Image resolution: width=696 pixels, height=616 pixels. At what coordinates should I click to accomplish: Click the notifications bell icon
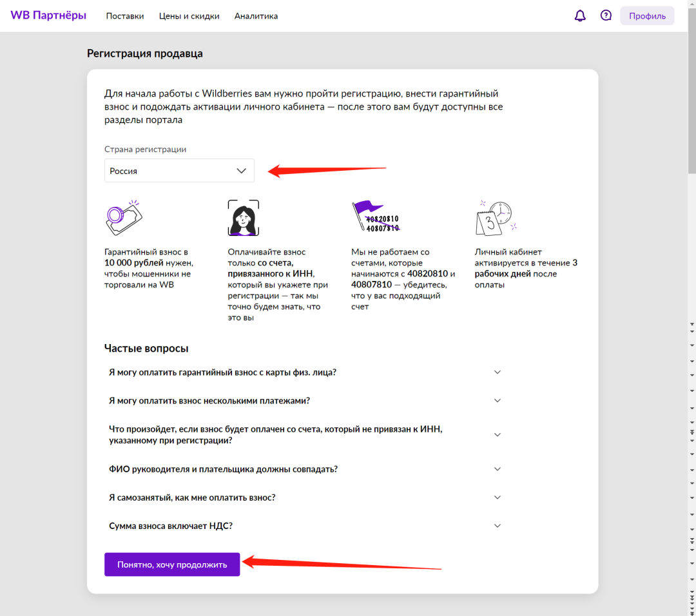click(x=580, y=16)
